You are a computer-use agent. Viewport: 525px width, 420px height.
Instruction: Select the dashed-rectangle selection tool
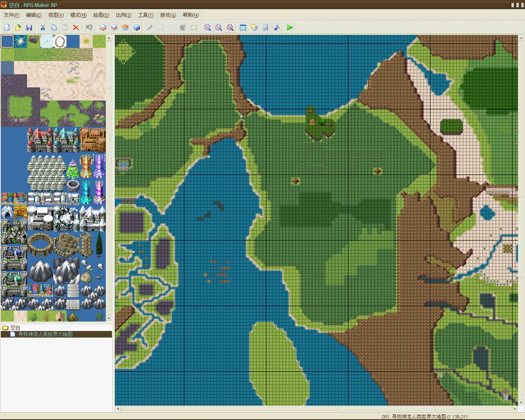click(194, 27)
